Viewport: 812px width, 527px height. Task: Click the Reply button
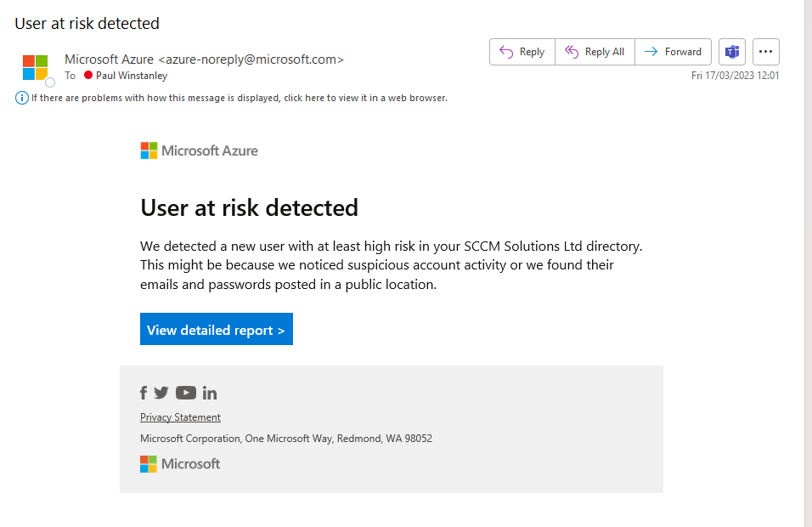[x=522, y=52]
